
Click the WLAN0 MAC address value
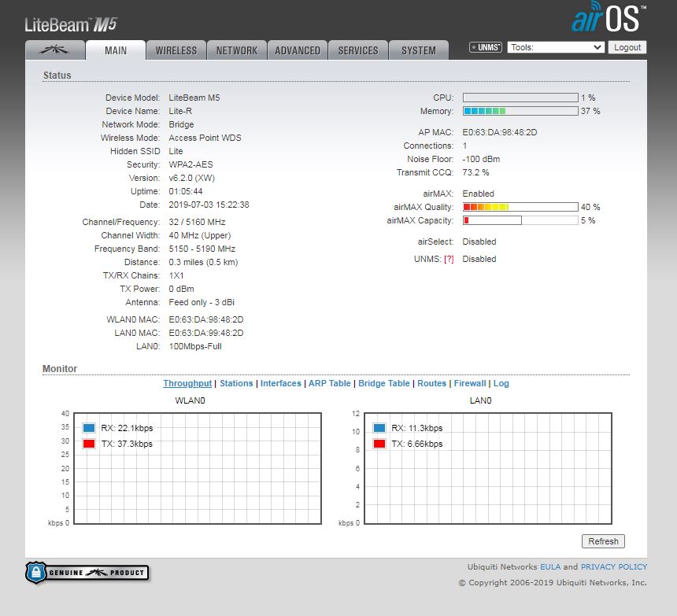point(206,319)
